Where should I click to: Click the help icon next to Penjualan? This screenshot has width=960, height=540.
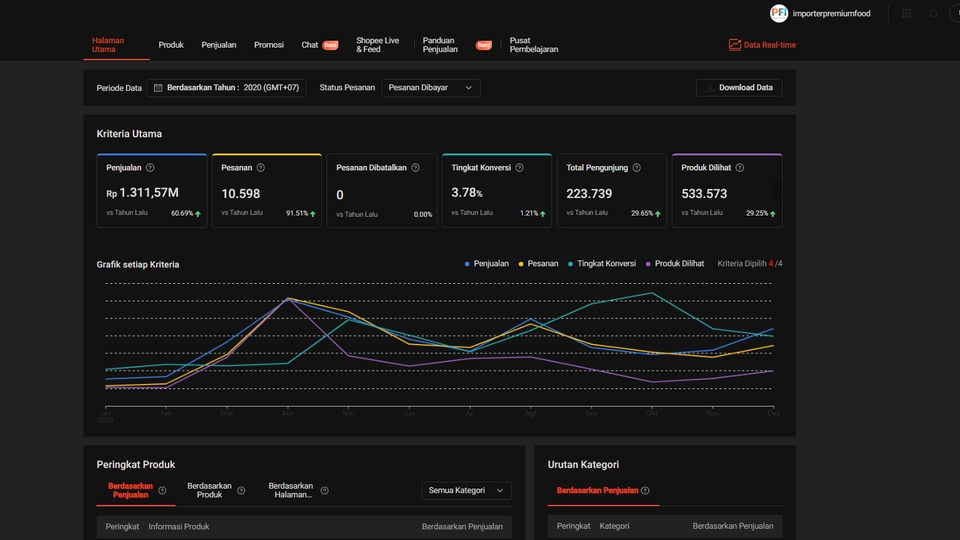click(x=150, y=168)
